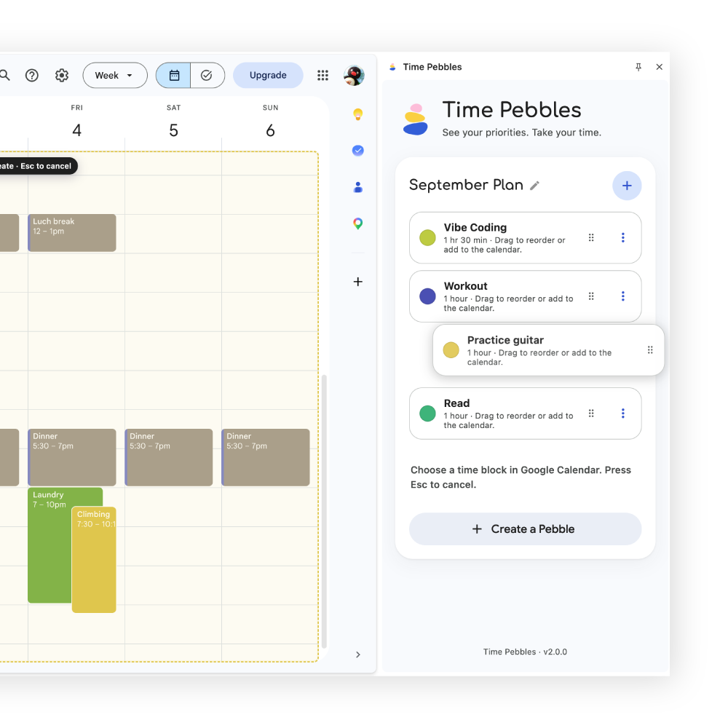
Task: Click the Workout indigo color dot
Action: [x=427, y=296]
